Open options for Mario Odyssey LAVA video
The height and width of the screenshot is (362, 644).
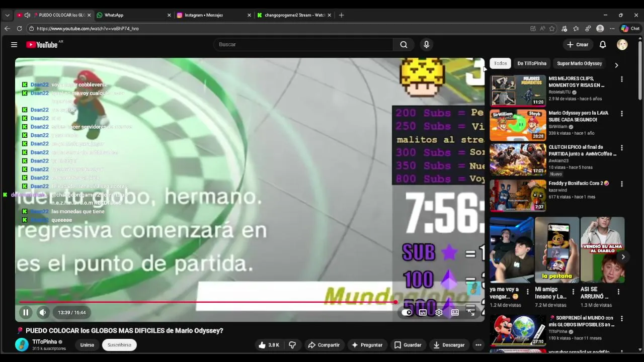[x=621, y=114]
